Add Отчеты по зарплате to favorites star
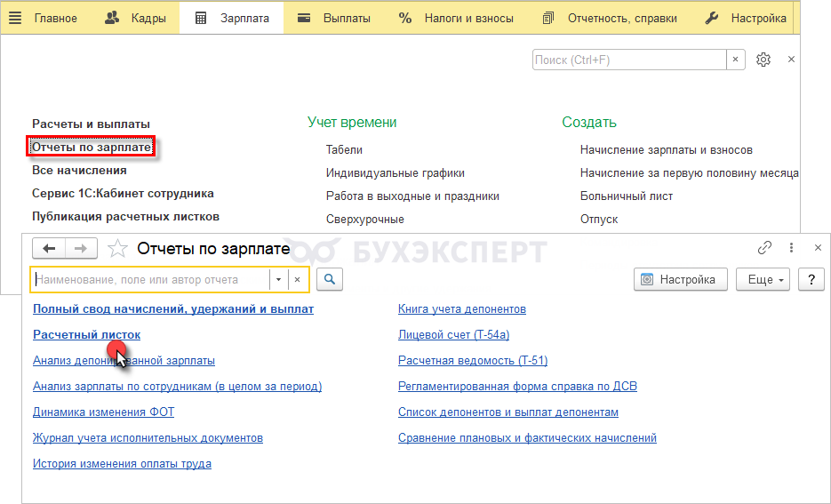Viewport: 831px width, 504px height. [x=117, y=249]
